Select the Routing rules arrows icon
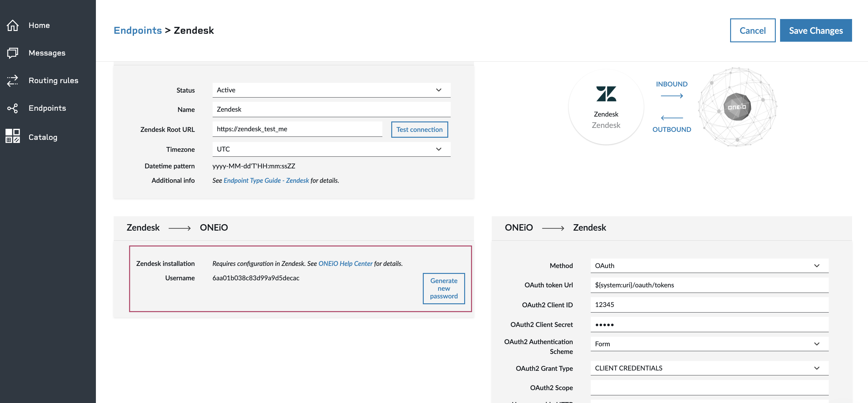 click(13, 81)
